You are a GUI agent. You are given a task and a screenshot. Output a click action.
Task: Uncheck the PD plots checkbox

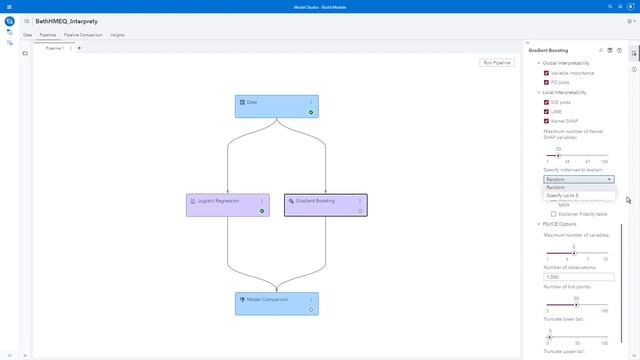(546, 82)
